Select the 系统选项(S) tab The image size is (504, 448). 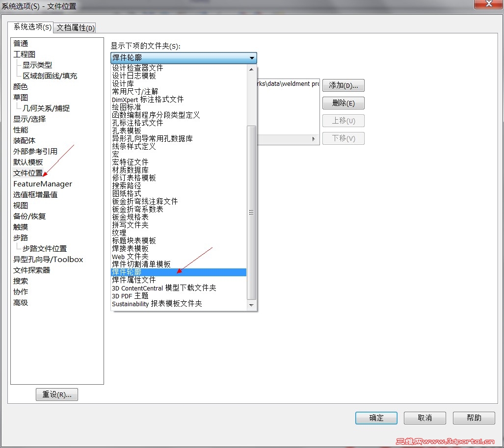tap(32, 27)
